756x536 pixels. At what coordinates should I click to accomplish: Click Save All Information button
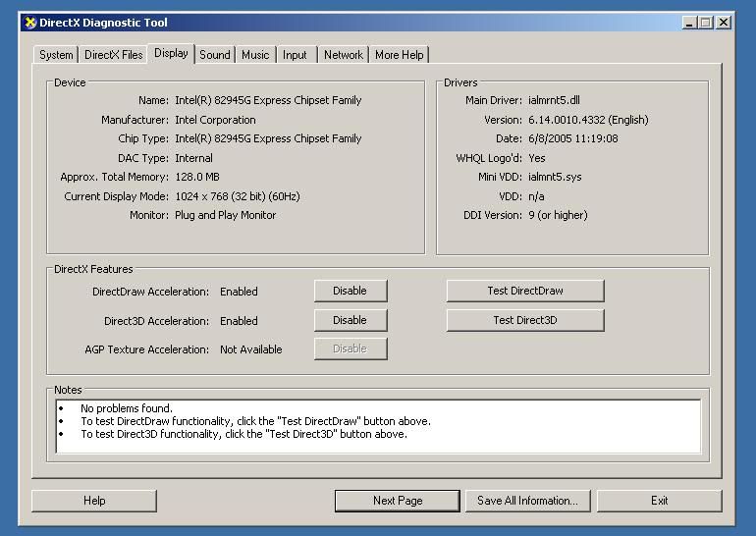[528, 501]
